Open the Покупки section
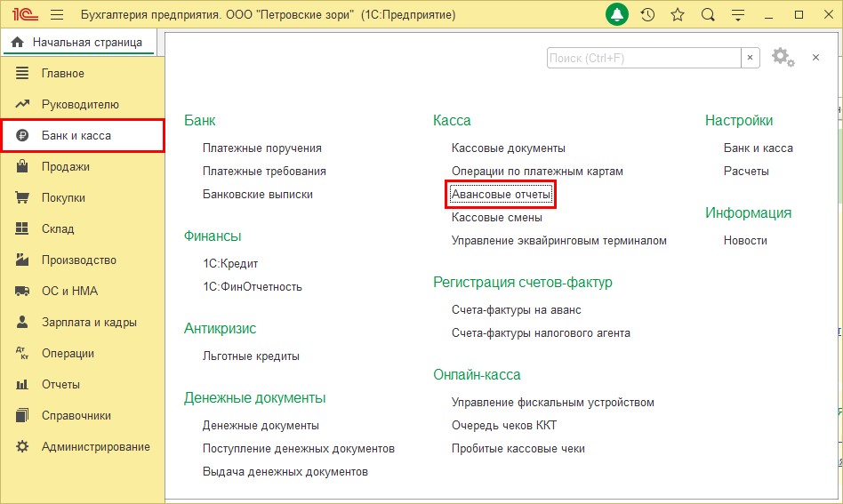The height and width of the screenshot is (504, 843). click(x=83, y=197)
